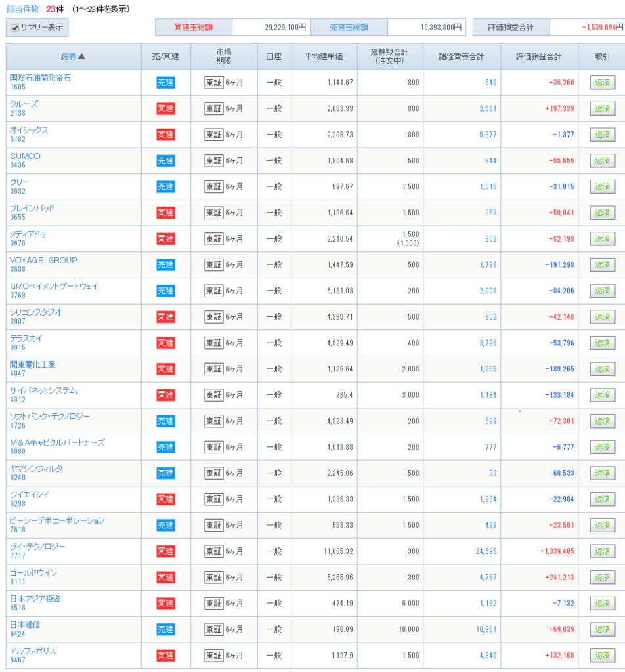625x672 pixels.
Task: Open the SUMCO stock link
Action: [26, 156]
